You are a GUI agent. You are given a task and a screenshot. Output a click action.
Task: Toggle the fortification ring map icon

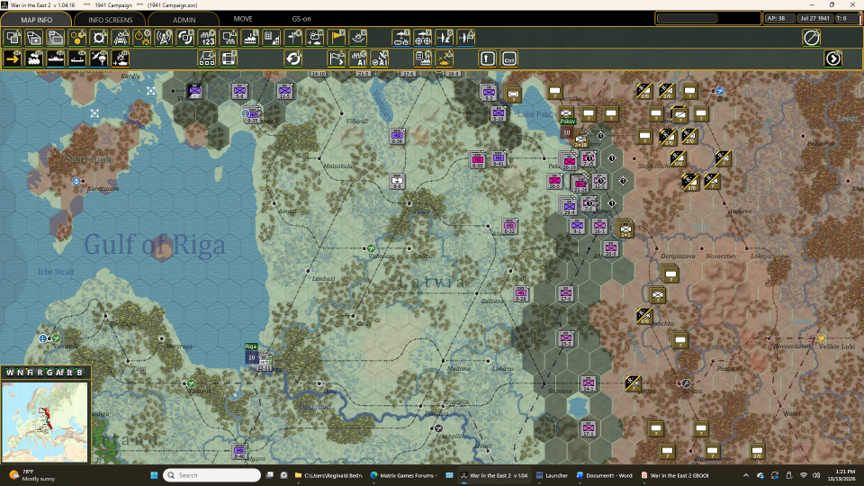click(x=99, y=38)
